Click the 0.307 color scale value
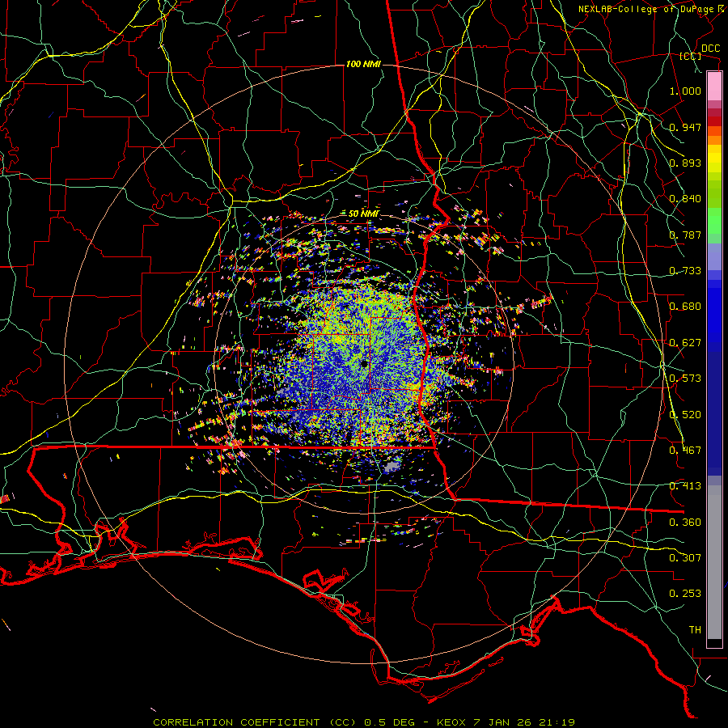Screen dimensions: 728x728 coord(685,558)
